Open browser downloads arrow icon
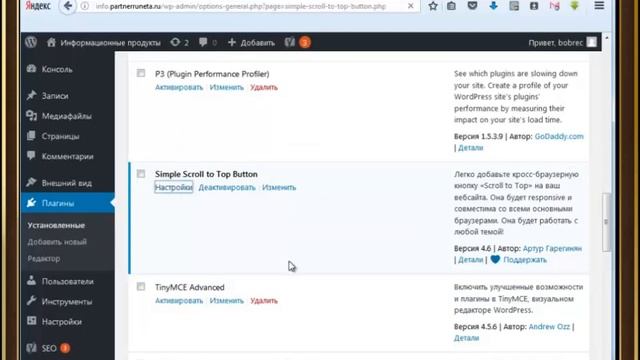This screenshot has width=640, height=360. point(493,6)
